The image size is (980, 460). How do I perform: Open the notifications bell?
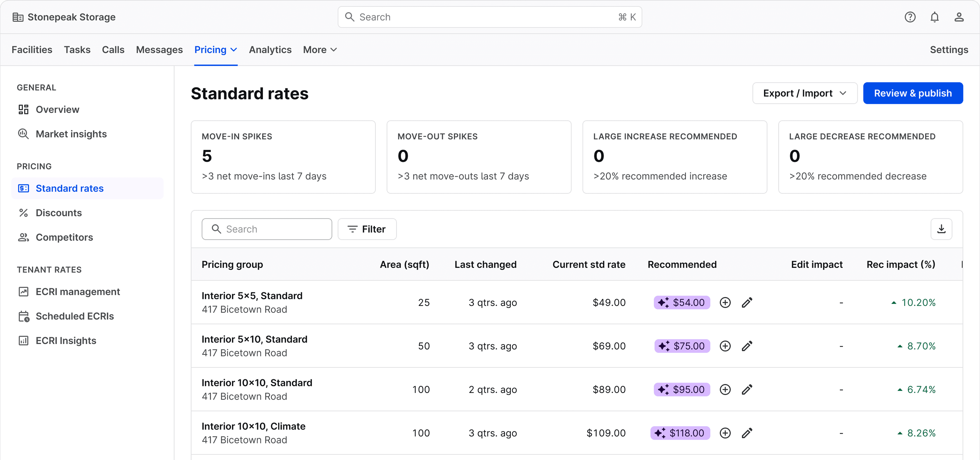pyautogui.click(x=934, y=17)
